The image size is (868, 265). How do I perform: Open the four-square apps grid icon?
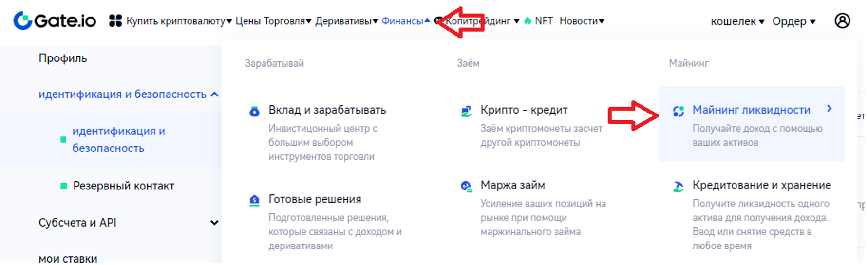[115, 21]
